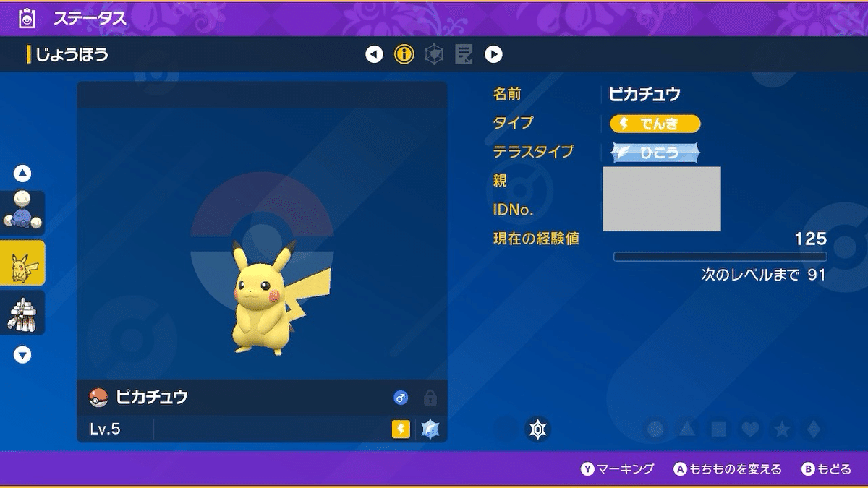Switch to the stats hexagon tab

(434, 54)
